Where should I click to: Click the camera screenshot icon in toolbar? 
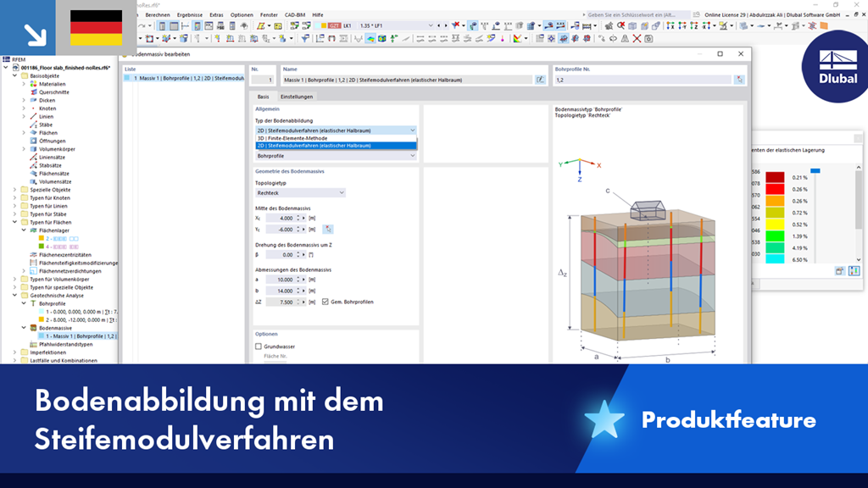tap(648, 39)
